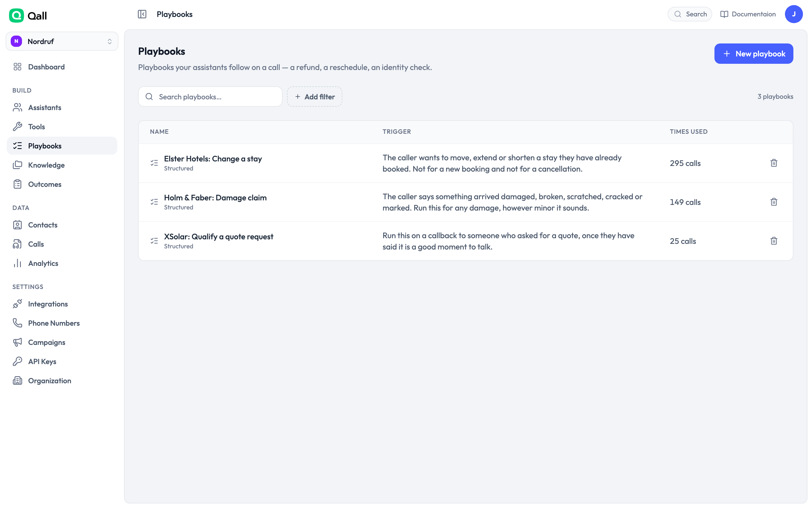Click the Qall logo icon

click(16, 16)
